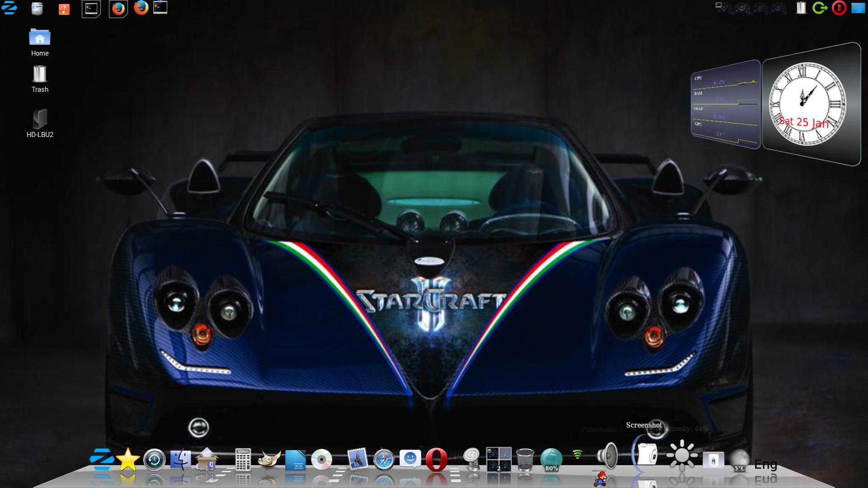Open the outlined terminal launcher in top panel
This screenshot has width=868, height=488.
click(x=91, y=9)
